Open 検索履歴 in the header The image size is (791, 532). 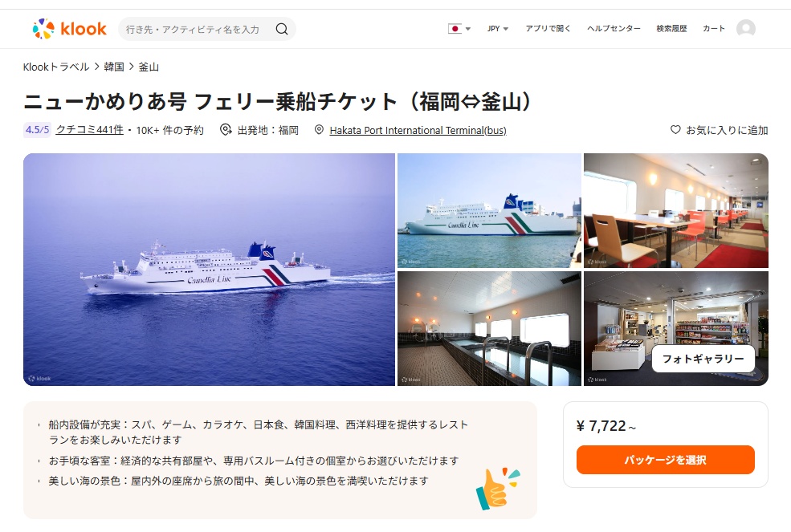click(671, 29)
